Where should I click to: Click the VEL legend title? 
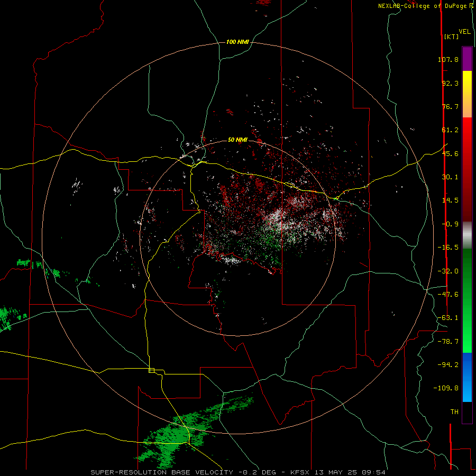[464, 32]
